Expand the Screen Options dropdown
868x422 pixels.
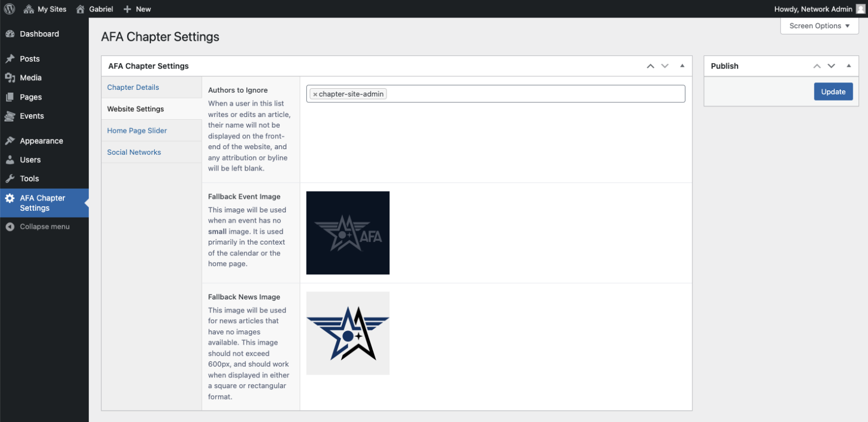pyautogui.click(x=819, y=26)
